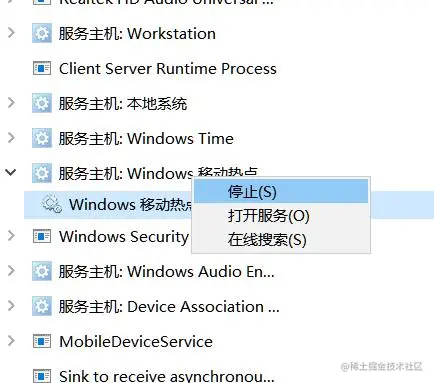Click the MobileDeviceService process icon
434x383 pixels.
coord(42,341)
